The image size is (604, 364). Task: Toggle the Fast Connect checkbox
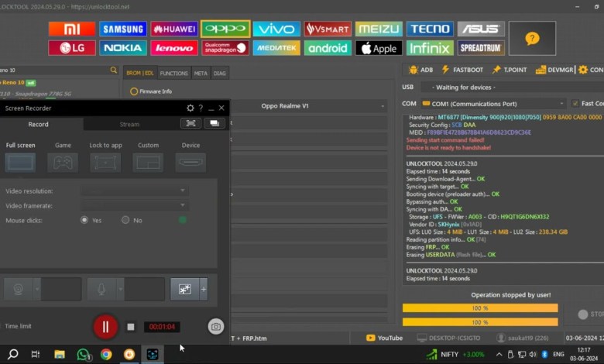[x=575, y=104]
